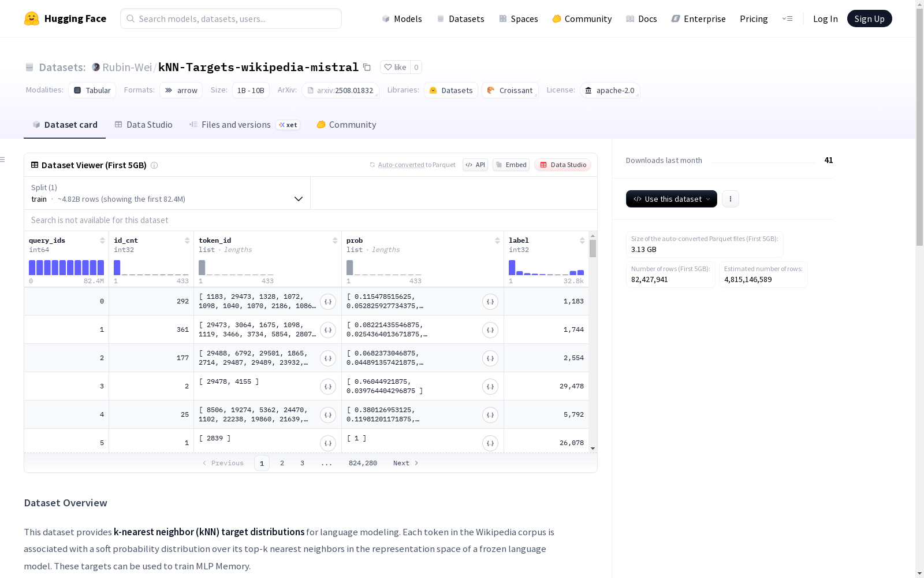Image resolution: width=924 pixels, height=578 pixels.
Task: Click the API button in dataset viewer
Action: (x=475, y=165)
